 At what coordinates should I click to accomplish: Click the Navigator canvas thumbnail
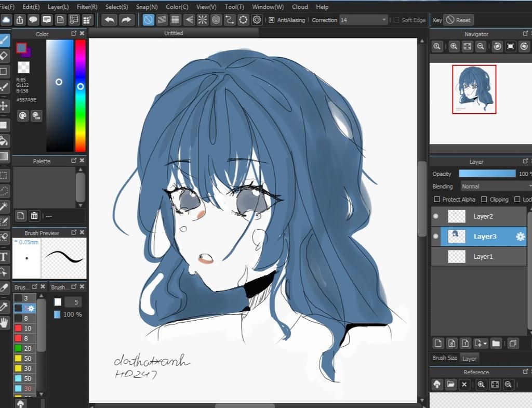[474, 89]
